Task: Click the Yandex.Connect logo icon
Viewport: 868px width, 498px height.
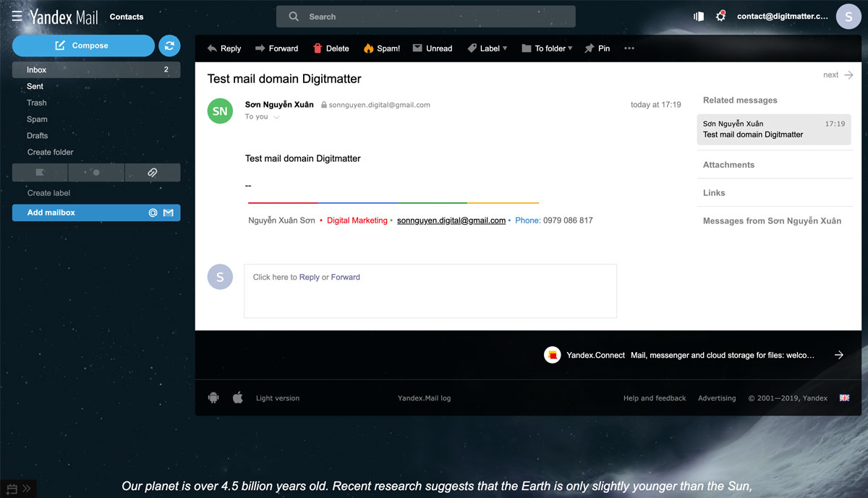Action: coord(553,355)
